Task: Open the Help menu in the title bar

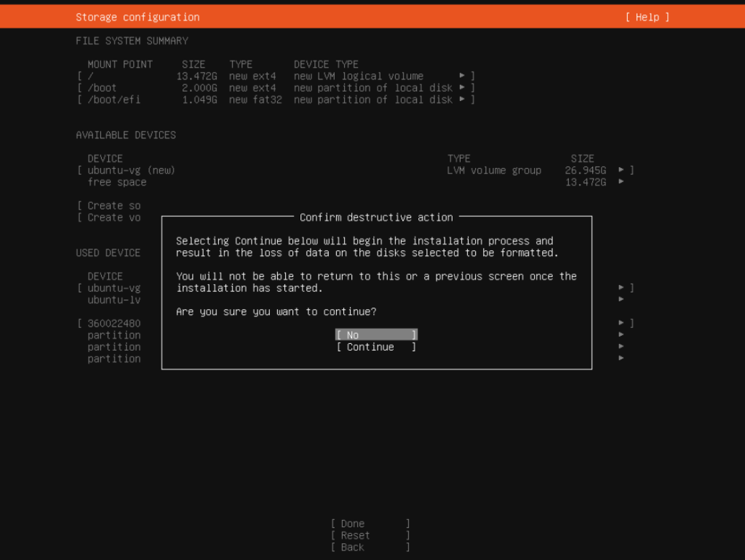Action: coord(646,17)
